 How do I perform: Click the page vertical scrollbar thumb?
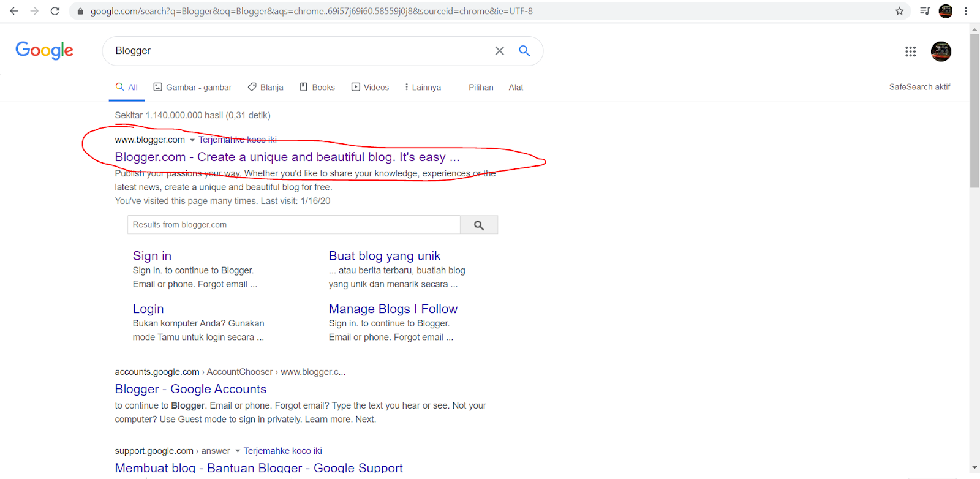click(974, 110)
